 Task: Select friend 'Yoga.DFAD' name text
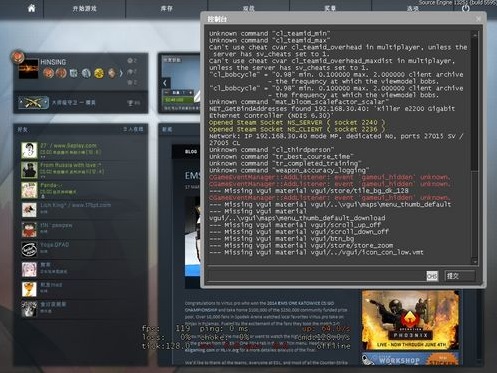pos(55,245)
